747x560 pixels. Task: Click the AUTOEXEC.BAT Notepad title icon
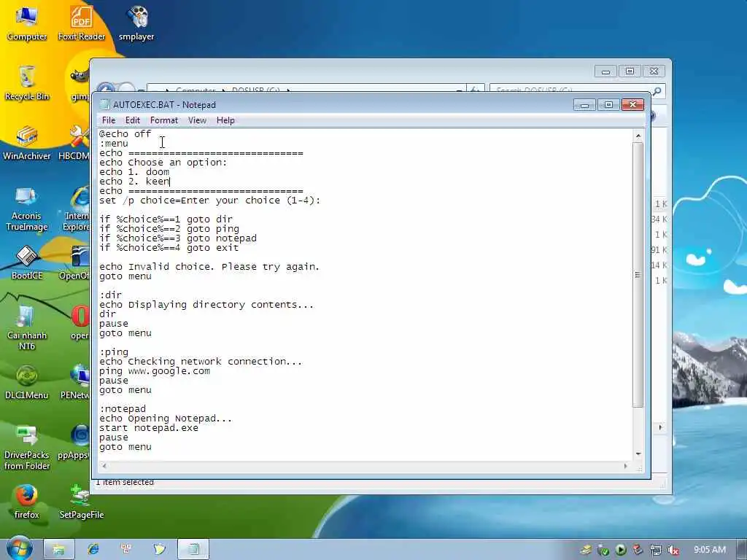tap(105, 105)
